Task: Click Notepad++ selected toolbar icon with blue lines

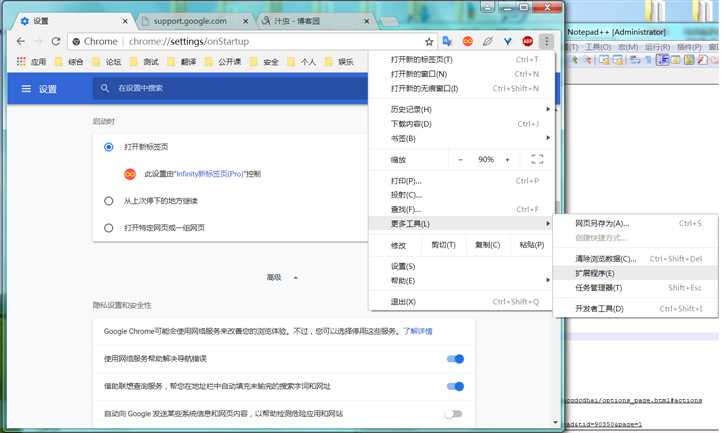Action: point(662,60)
